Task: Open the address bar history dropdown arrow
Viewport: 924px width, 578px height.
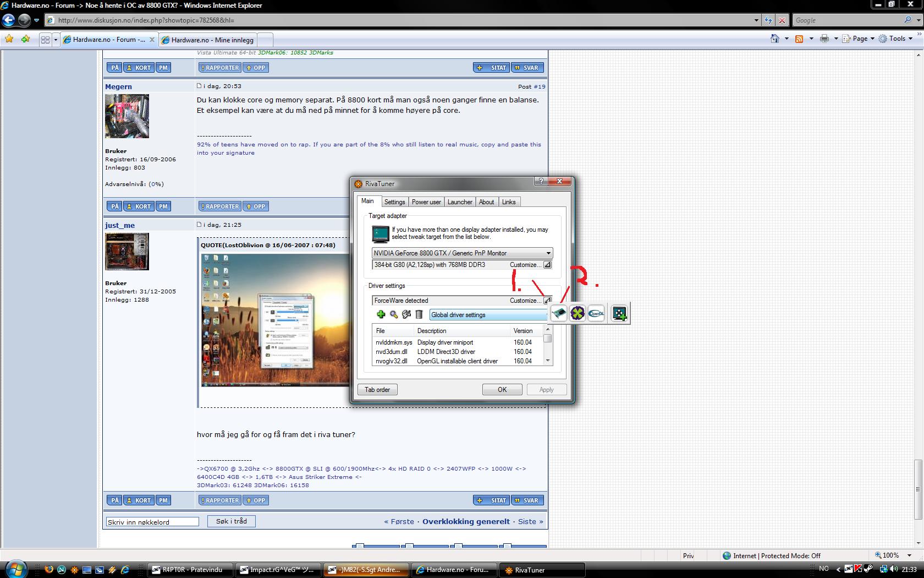Action: [x=756, y=20]
